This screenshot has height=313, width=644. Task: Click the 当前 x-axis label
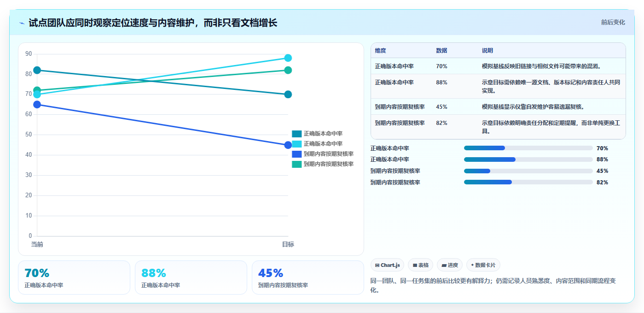point(37,244)
